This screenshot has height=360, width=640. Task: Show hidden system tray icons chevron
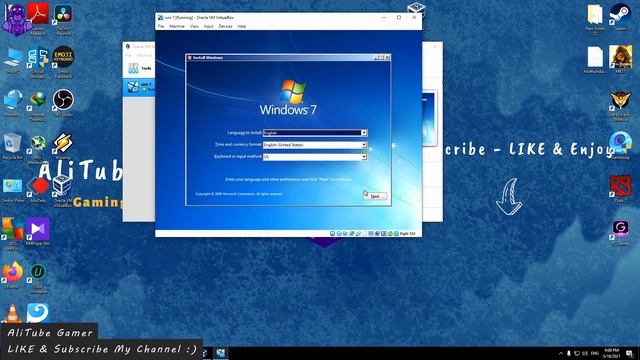coord(560,353)
